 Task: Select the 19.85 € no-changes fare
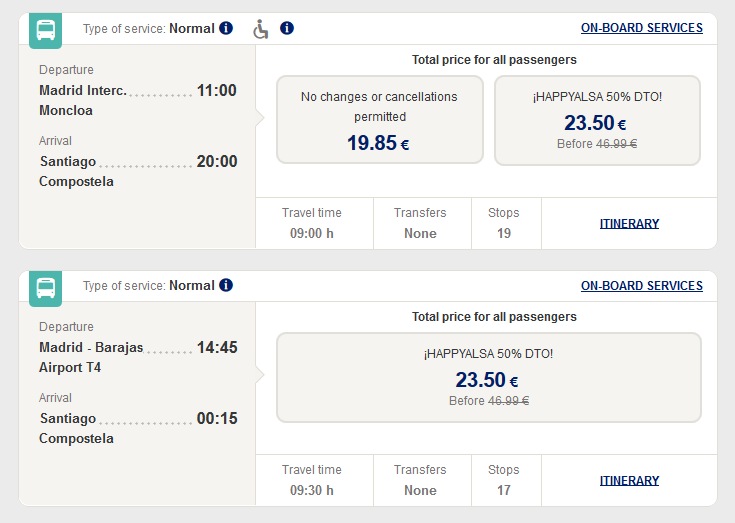[x=380, y=120]
